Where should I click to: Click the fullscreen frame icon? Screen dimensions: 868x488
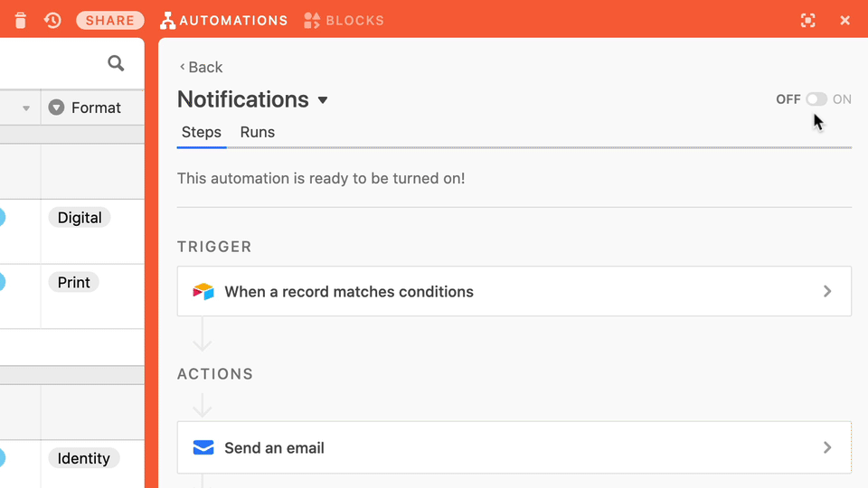[x=807, y=21]
